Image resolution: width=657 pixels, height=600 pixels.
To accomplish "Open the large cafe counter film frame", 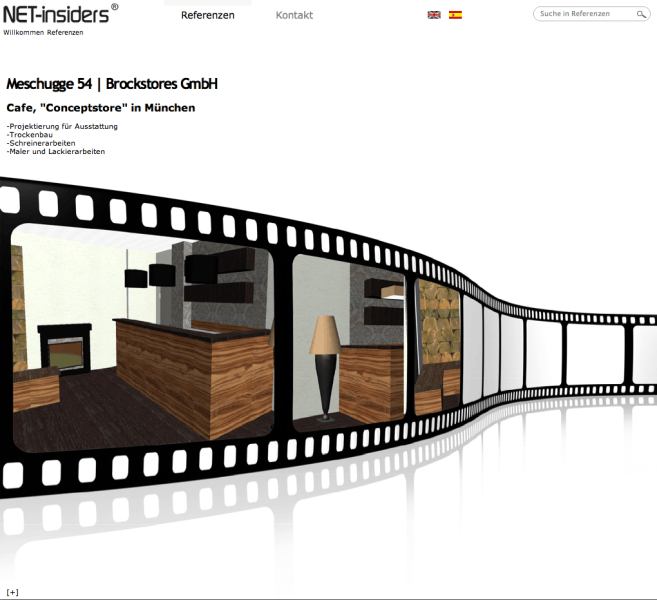I will click(142, 337).
